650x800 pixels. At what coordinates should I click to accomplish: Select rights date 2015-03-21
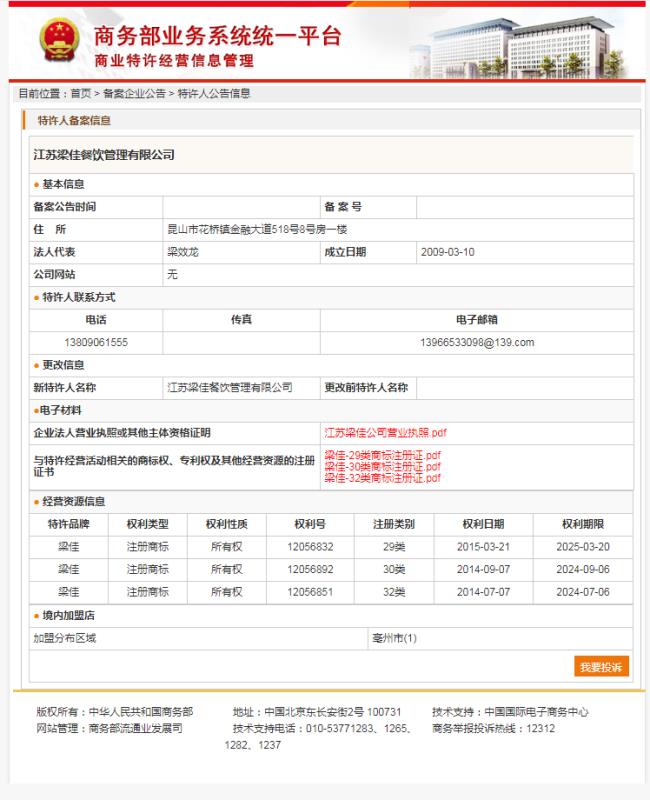(x=483, y=547)
